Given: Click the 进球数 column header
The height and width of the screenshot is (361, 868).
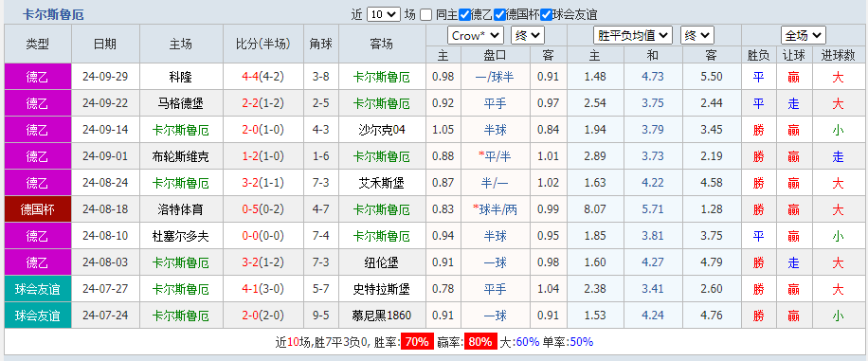Looking at the screenshot, I should (x=838, y=55).
